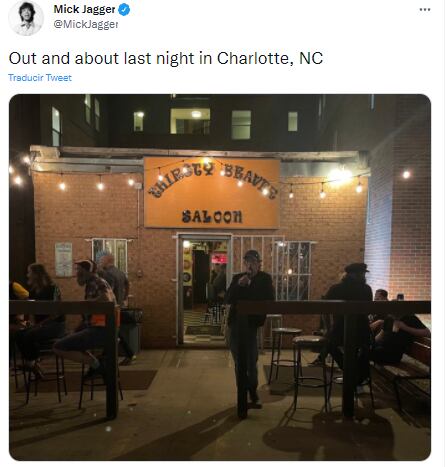Screen dimensions: 446x467
Task: Open the @MickJagger handle link
Action: pos(86,24)
